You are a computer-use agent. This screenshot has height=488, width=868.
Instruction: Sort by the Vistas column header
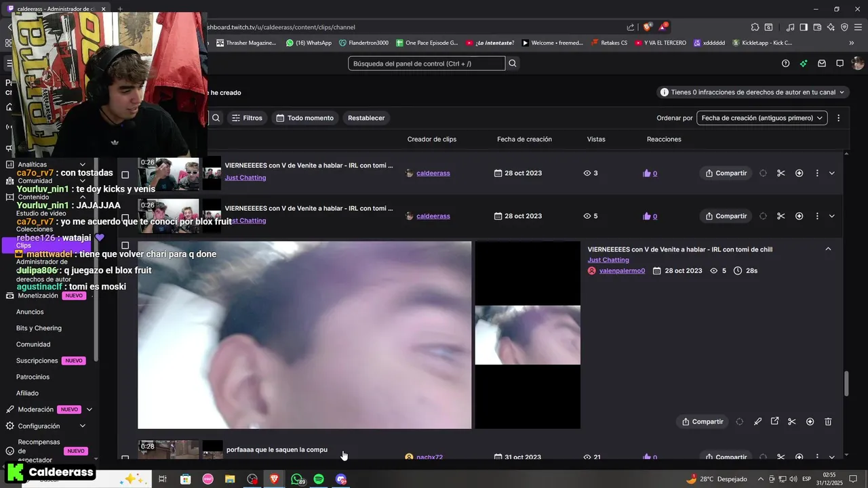596,139
